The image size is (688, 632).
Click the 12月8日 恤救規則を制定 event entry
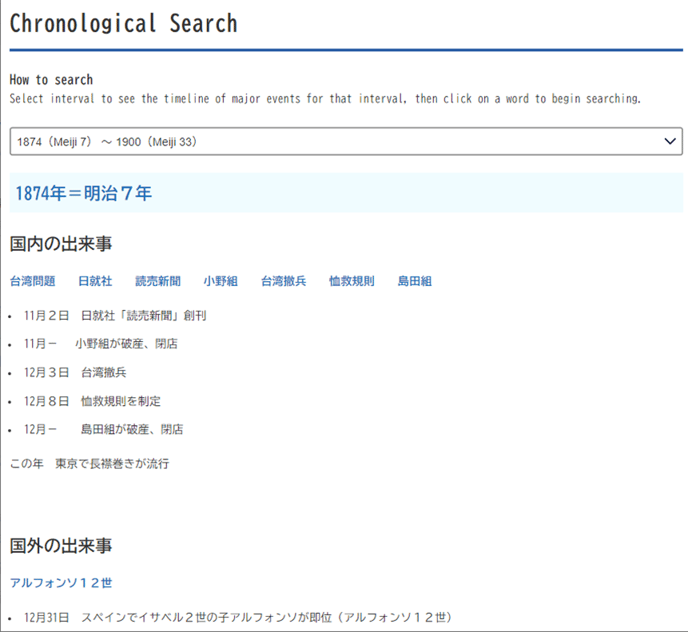click(x=92, y=401)
